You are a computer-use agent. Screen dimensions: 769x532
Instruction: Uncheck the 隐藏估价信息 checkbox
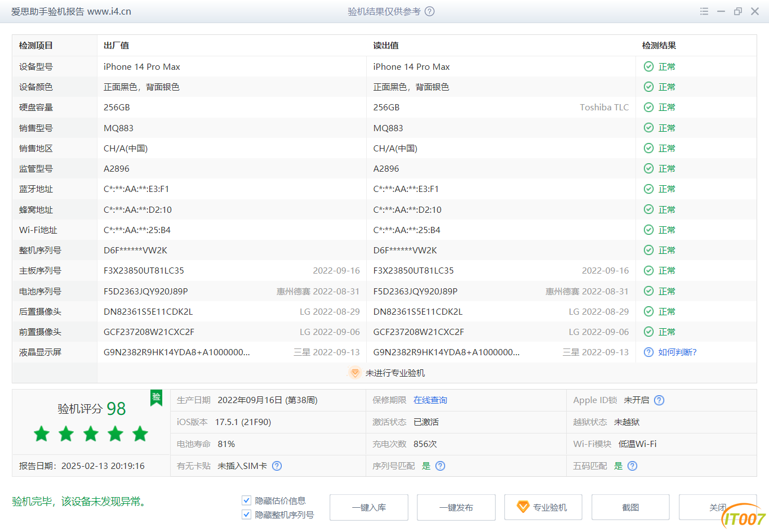(x=246, y=500)
